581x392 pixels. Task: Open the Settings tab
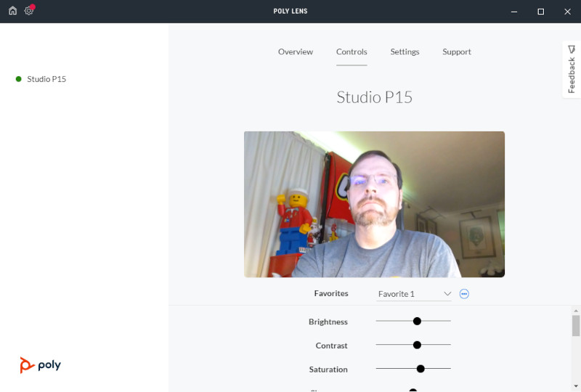(x=405, y=52)
